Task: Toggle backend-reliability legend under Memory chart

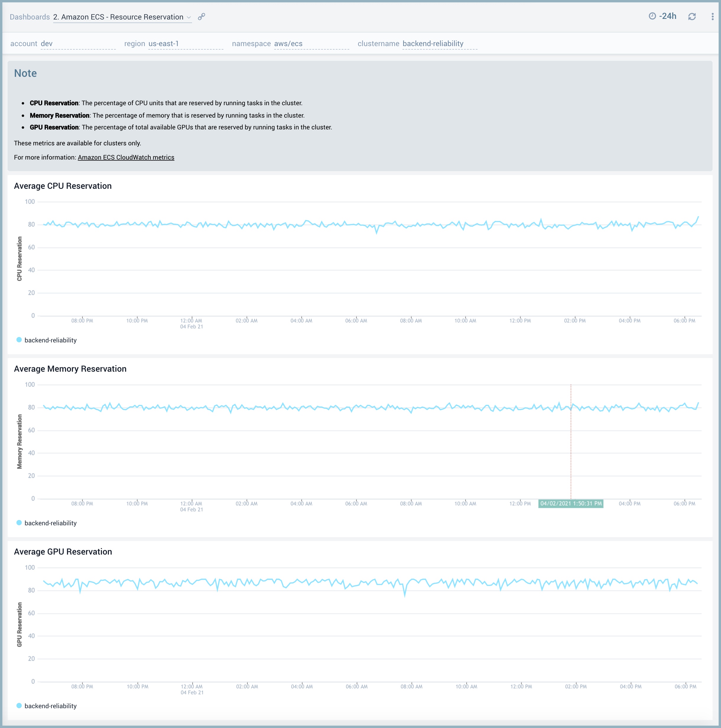Action: pos(51,523)
